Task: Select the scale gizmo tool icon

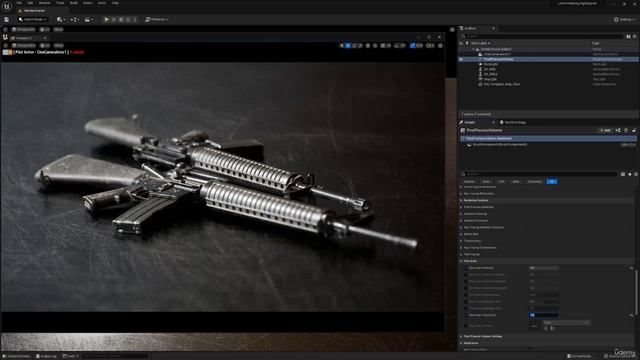Action: coord(360,46)
